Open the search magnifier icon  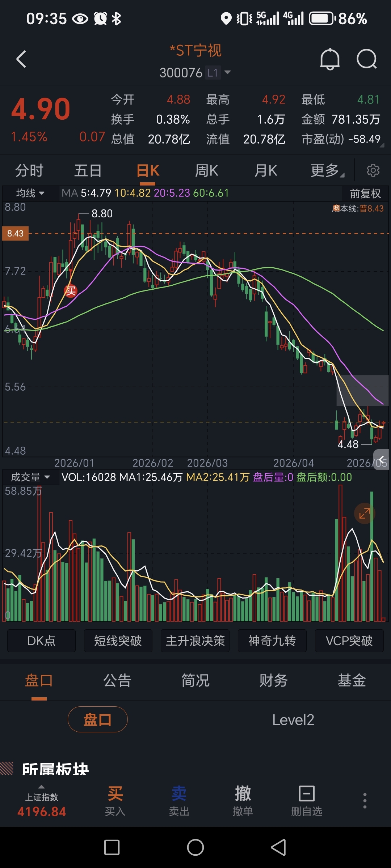click(x=367, y=59)
